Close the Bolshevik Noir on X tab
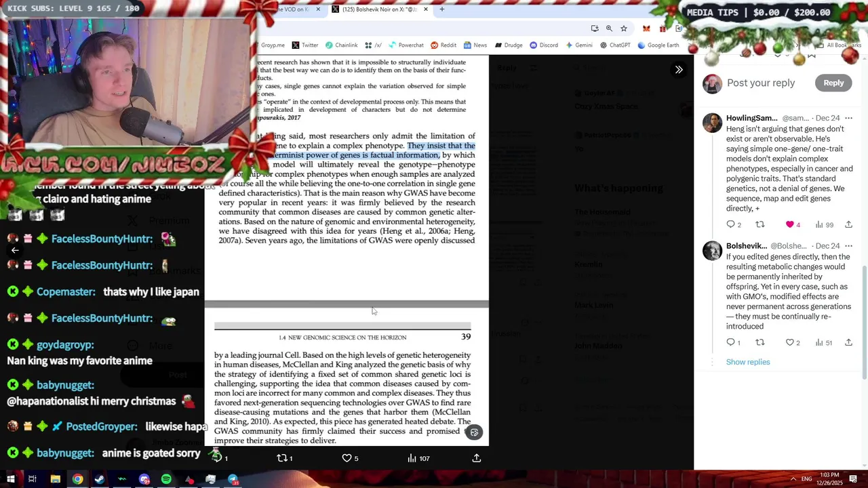 tap(426, 9)
